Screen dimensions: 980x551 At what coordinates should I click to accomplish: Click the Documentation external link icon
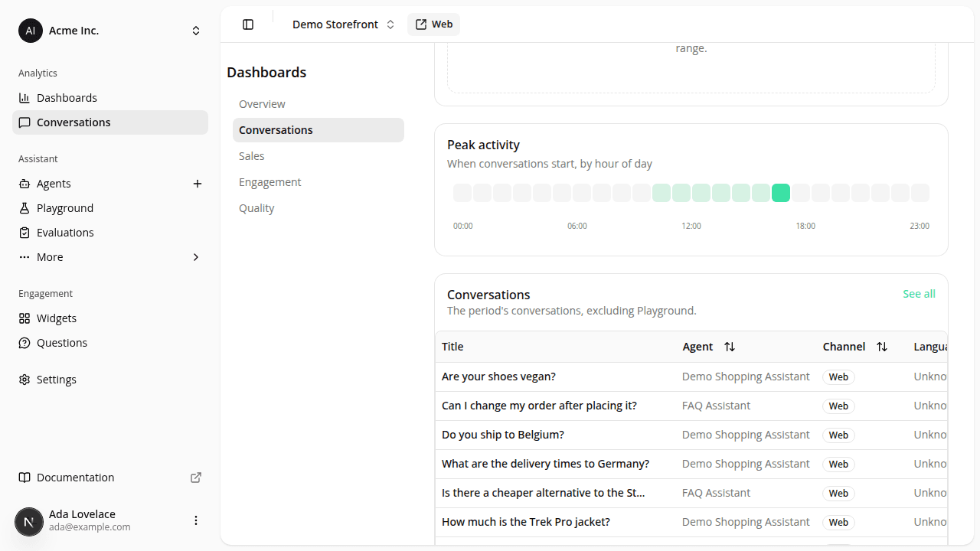click(196, 478)
